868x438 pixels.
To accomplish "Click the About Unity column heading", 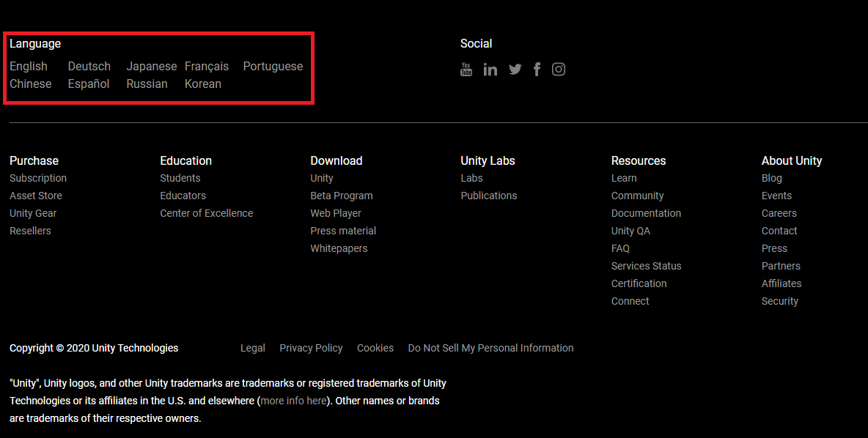I will tap(792, 161).
